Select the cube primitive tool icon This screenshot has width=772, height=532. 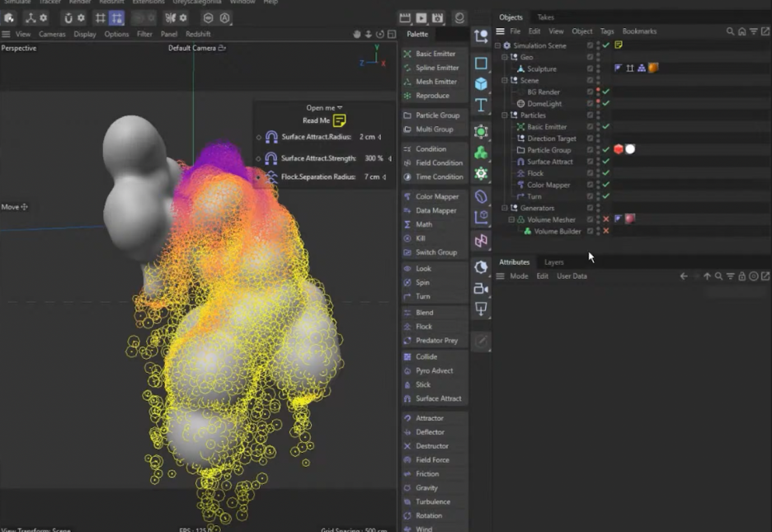pyautogui.click(x=481, y=83)
